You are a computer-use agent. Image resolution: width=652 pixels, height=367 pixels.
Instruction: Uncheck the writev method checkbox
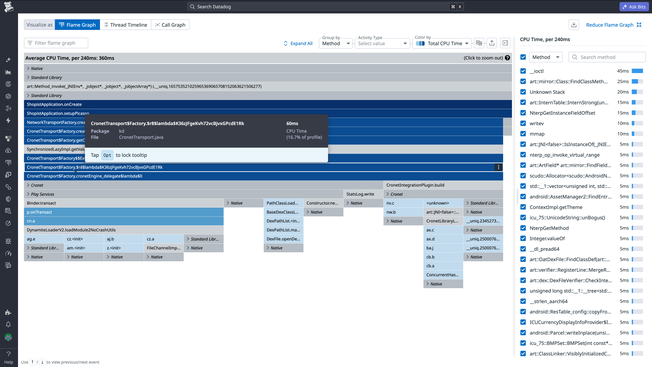523,123
